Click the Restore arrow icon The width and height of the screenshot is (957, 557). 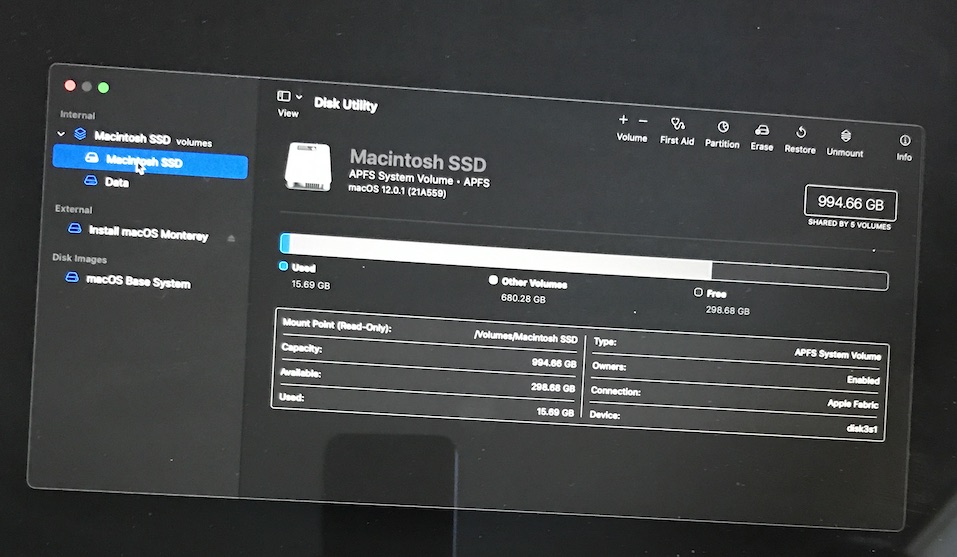(801, 132)
